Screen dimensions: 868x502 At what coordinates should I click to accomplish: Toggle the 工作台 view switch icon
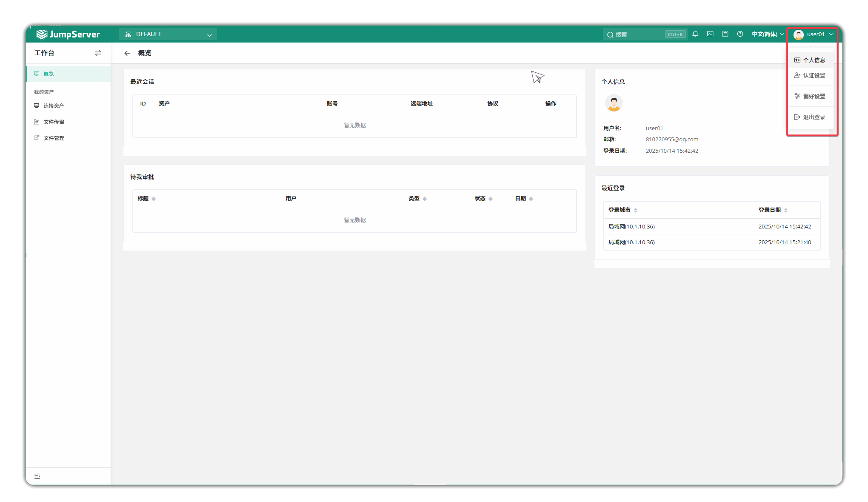coord(98,53)
